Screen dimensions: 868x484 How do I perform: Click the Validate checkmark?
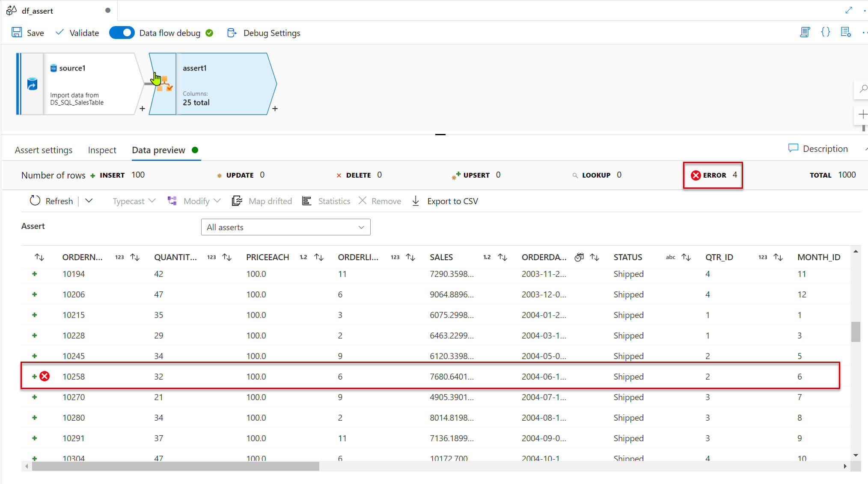[x=59, y=33]
